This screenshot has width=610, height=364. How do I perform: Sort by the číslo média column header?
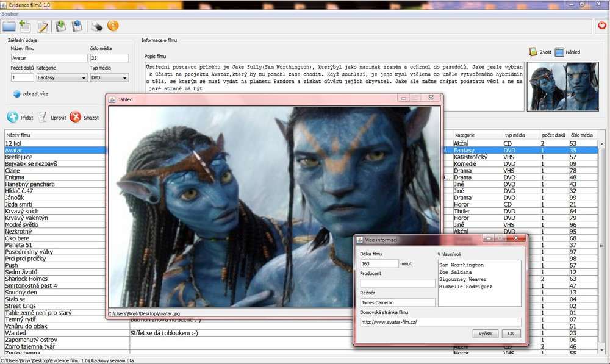[583, 135]
